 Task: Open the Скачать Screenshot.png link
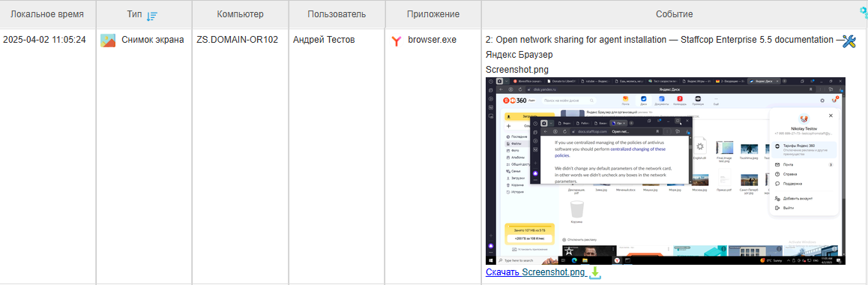[535, 272]
